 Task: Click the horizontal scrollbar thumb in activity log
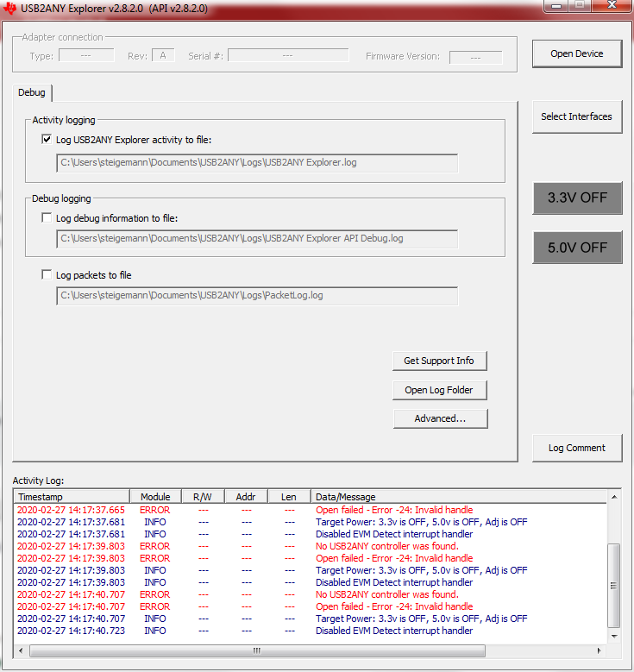(x=257, y=650)
